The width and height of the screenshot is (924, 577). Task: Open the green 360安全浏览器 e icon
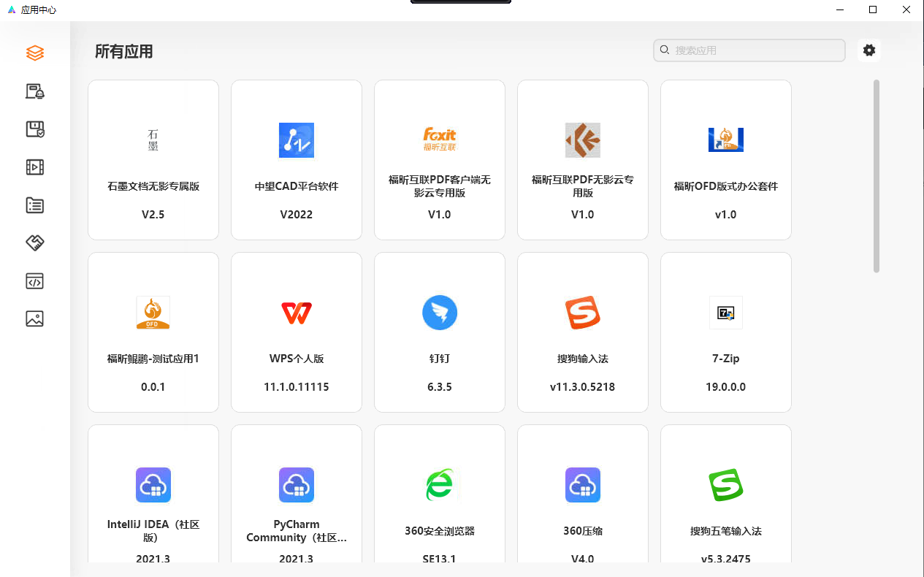click(x=440, y=485)
